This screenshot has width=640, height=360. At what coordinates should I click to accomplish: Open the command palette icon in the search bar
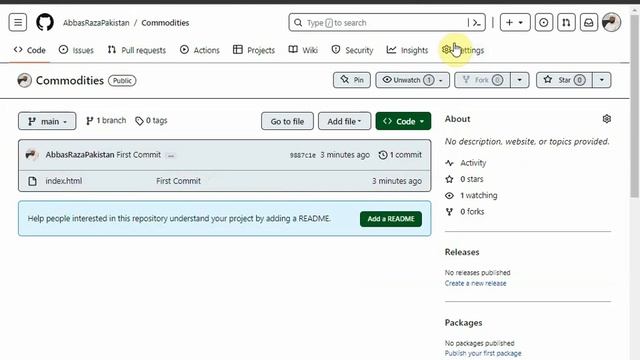pos(476,23)
